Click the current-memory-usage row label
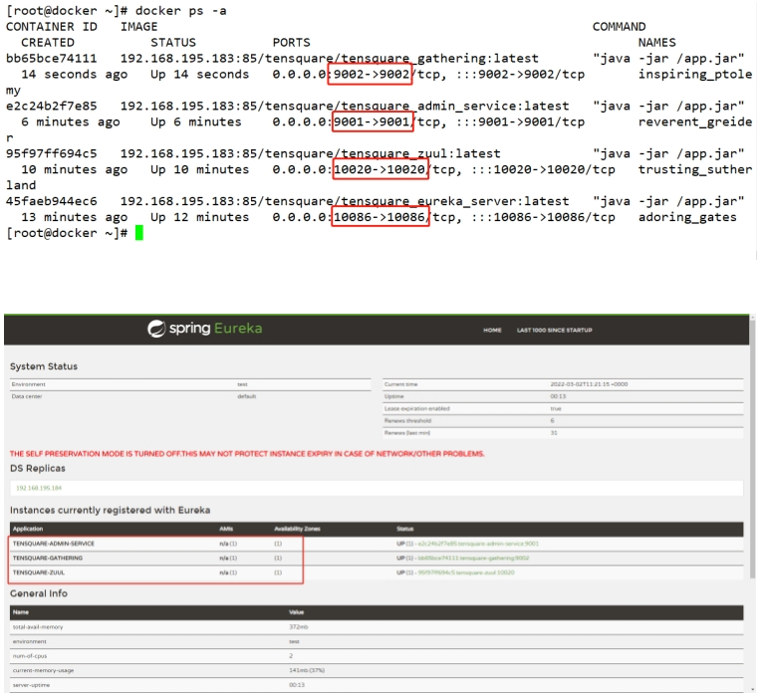The width and height of the screenshot is (766, 700). tap(43, 670)
